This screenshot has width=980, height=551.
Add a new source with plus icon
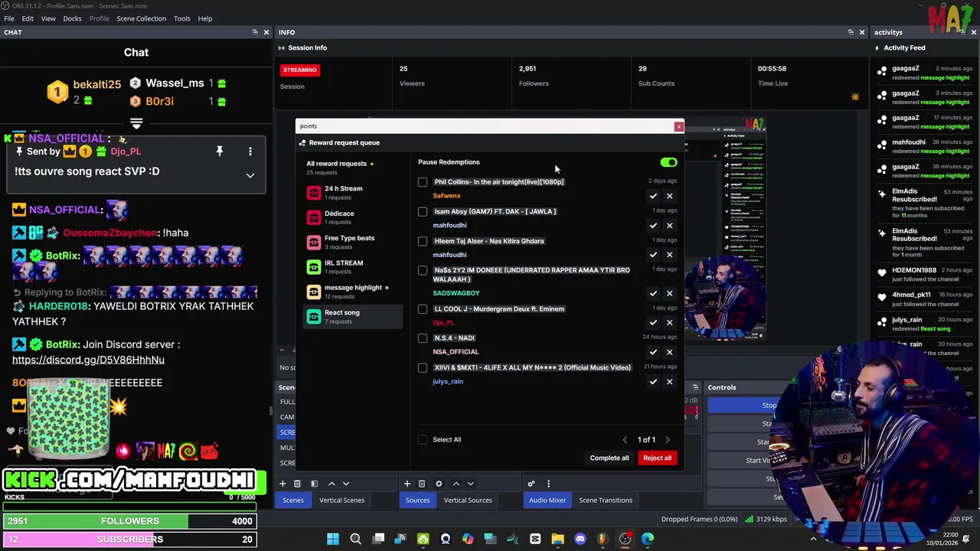click(x=407, y=484)
